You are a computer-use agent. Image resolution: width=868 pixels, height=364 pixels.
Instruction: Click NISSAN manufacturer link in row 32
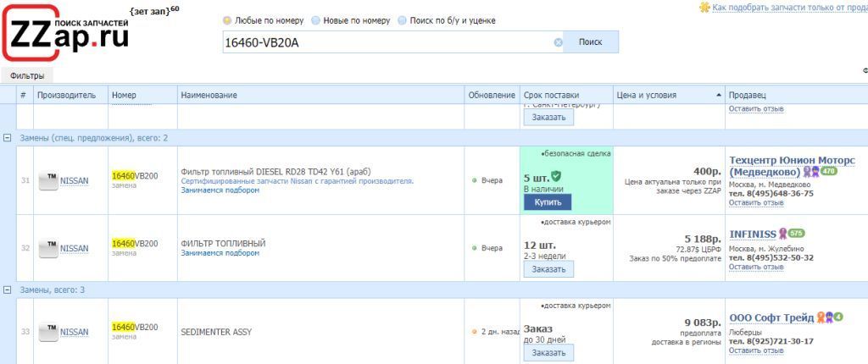coord(75,248)
